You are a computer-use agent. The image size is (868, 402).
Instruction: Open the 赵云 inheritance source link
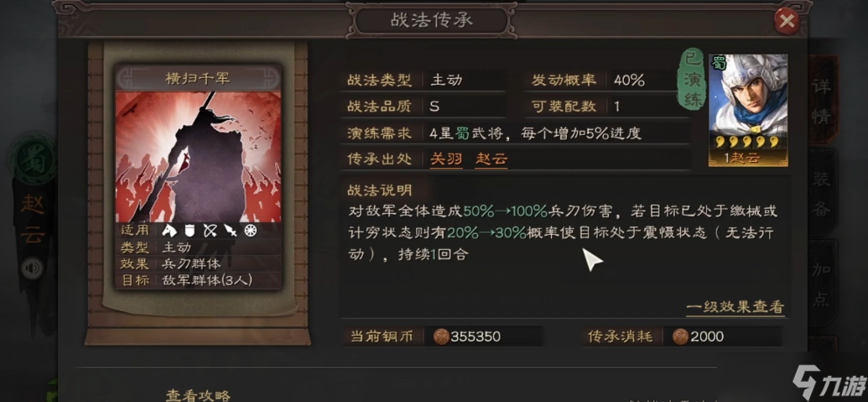(x=491, y=159)
